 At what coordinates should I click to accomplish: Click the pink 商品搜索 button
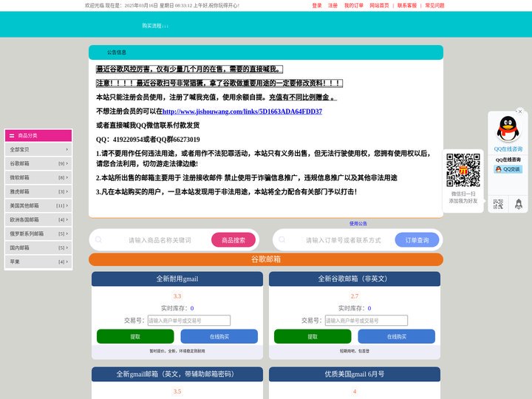click(x=233, y=240)
